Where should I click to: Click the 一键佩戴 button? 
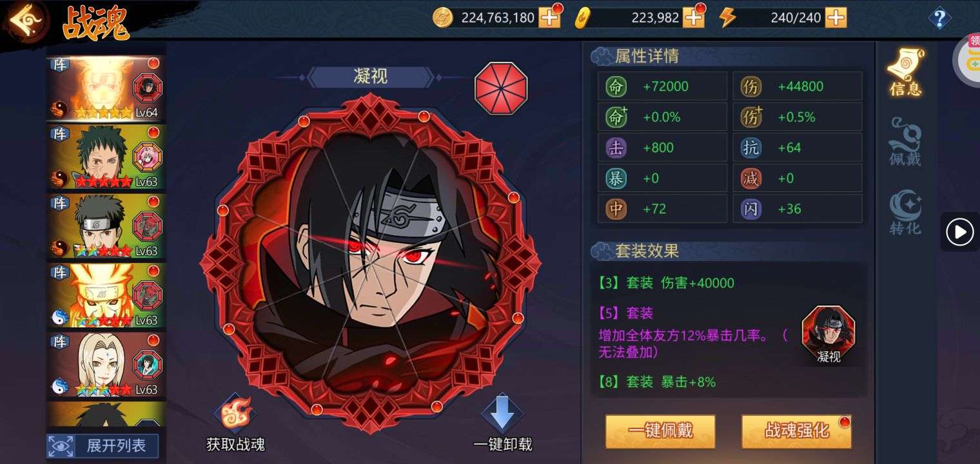[x=660, y=431]
